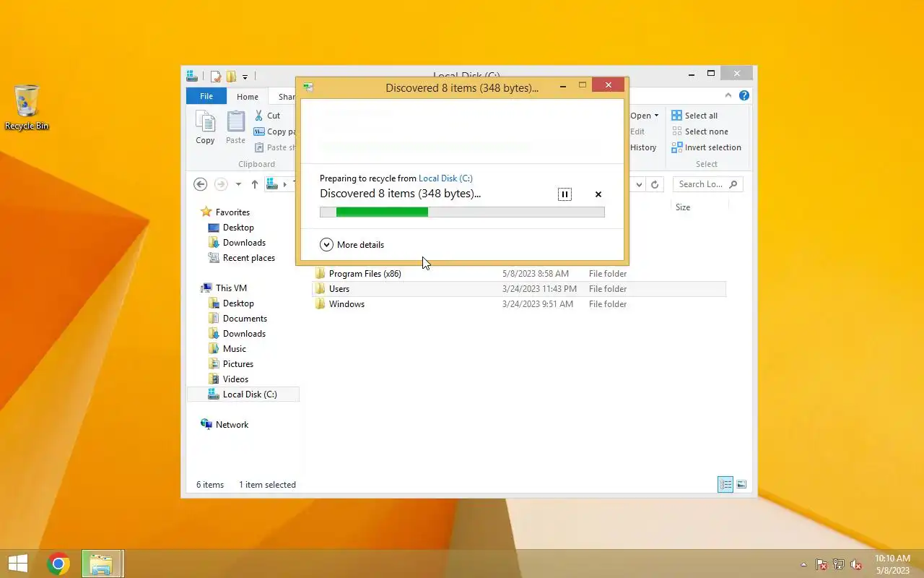The image size is (924, 578).
Task: Click the Forward navigation arrow
Action: tap(222, 184)
